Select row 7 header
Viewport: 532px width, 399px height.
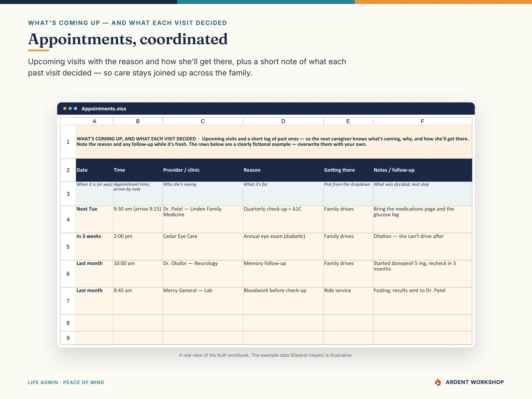(68, 301)
